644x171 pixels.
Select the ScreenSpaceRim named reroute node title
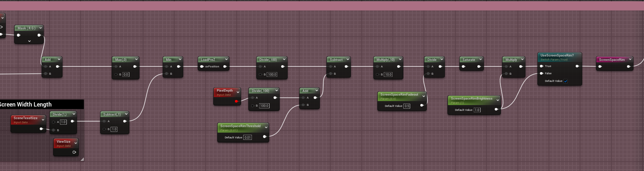coord(611,60)
